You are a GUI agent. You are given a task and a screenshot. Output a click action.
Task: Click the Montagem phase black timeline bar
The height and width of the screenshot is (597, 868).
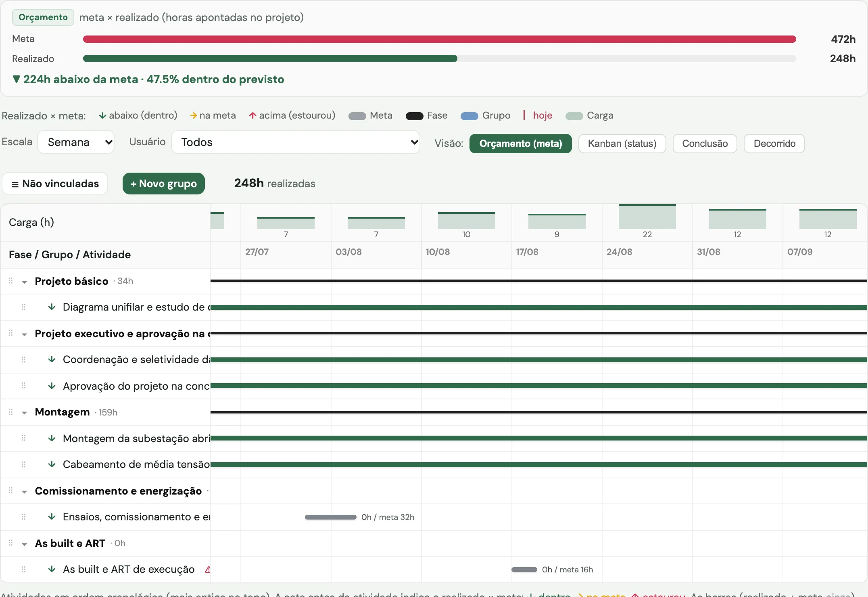tap(539, 412)
